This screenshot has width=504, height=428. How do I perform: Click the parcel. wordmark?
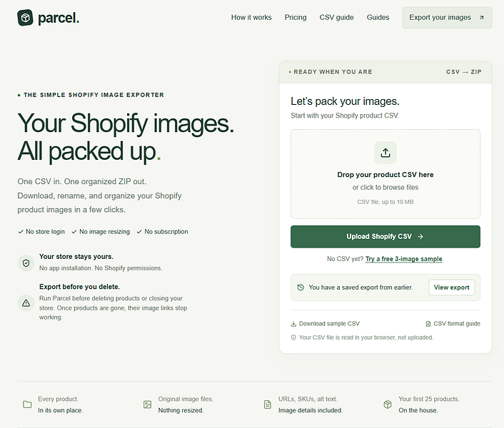coord(59,19)
